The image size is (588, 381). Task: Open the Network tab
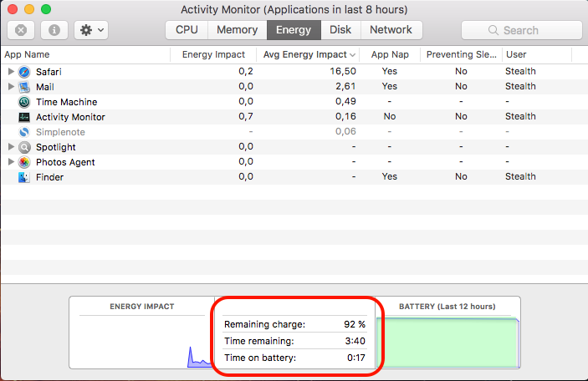point(391,30)
